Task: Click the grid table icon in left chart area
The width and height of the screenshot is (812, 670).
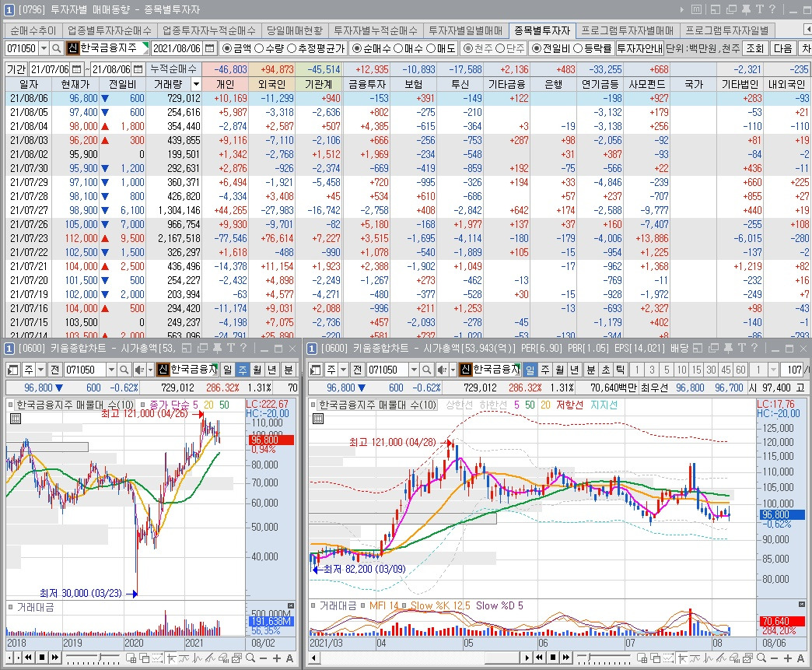Action: tap(16, 418)
